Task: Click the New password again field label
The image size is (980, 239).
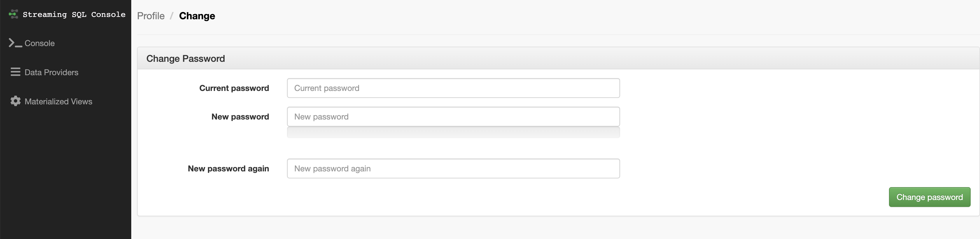Action: 228,168
